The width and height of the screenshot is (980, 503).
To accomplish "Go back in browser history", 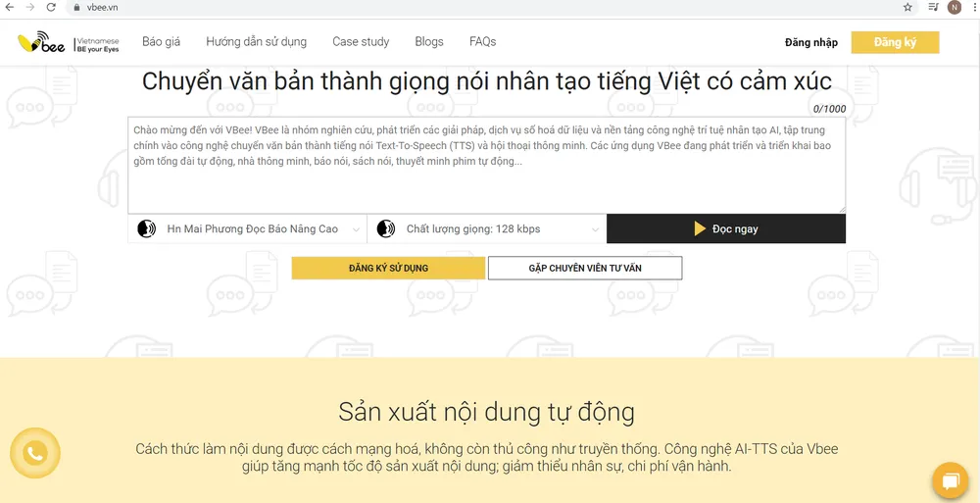I will coord(9,8).
